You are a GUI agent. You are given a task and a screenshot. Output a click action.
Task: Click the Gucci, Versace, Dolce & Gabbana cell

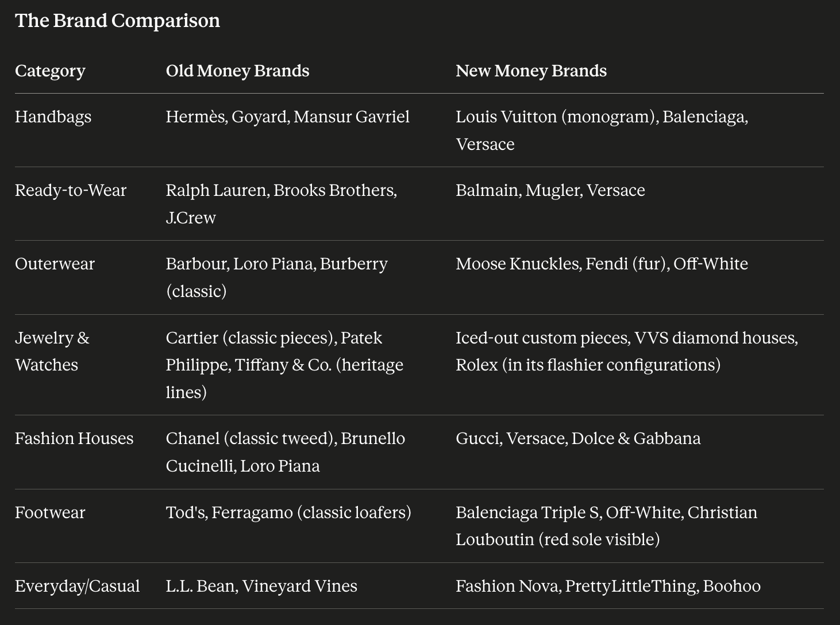pyautogui.click(x=578, y=438)
